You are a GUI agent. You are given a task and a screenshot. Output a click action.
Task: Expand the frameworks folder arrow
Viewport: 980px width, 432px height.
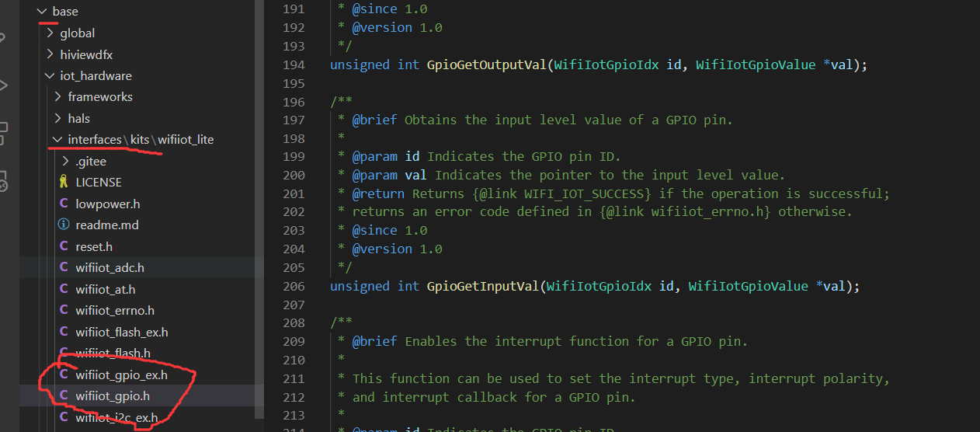pyautogui.click(x=57, y=97)
